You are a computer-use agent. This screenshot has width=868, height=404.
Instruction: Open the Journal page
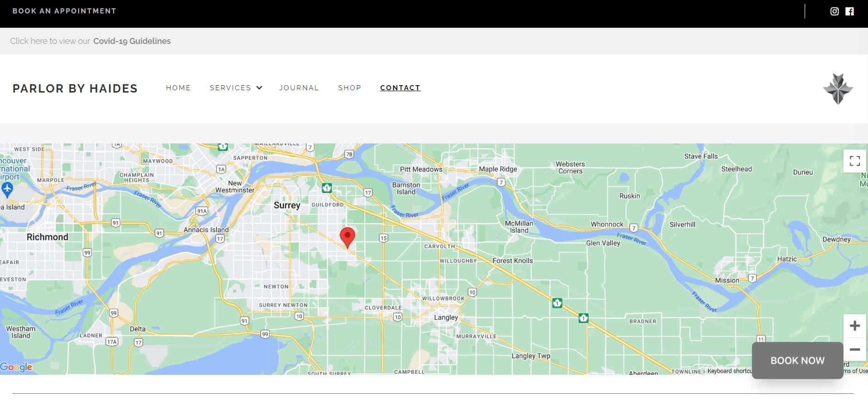click(x=299, y=88)
